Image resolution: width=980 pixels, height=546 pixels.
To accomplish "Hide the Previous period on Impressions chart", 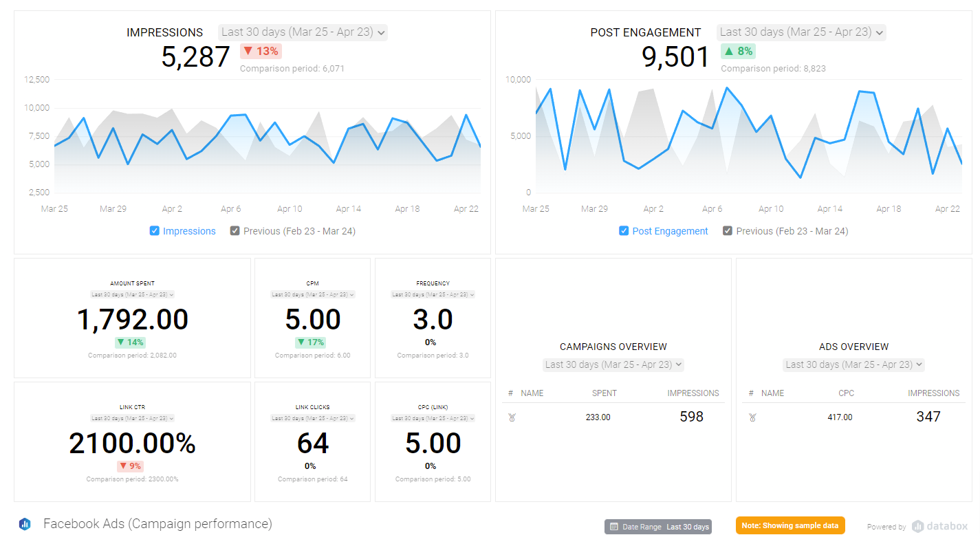I will (235, 231).
